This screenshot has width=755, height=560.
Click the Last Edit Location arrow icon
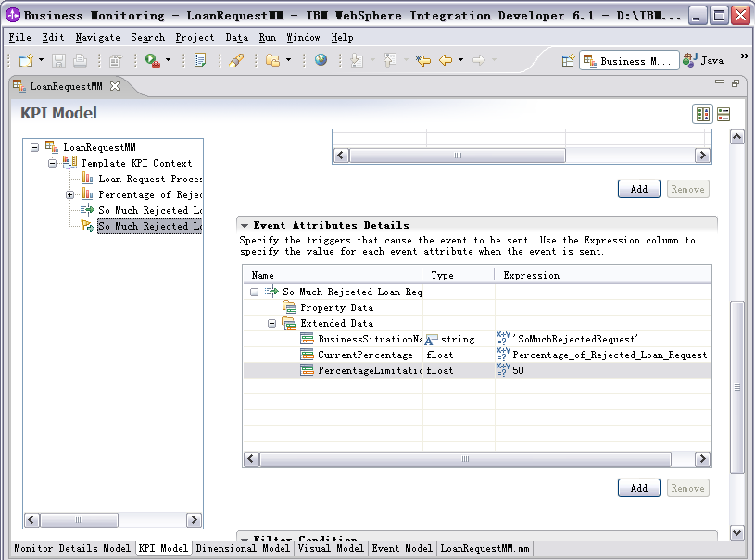pos(423,60)
